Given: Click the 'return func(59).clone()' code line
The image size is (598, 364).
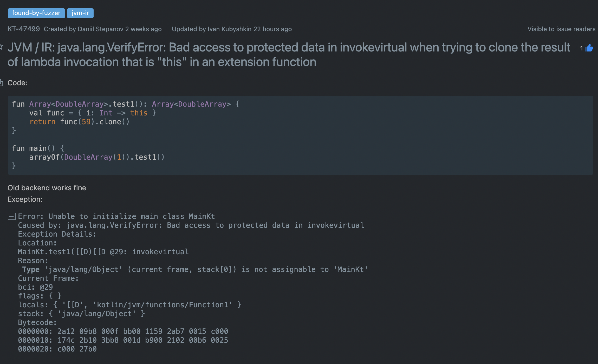Looking at the screenshot, I should coord(79,122).
